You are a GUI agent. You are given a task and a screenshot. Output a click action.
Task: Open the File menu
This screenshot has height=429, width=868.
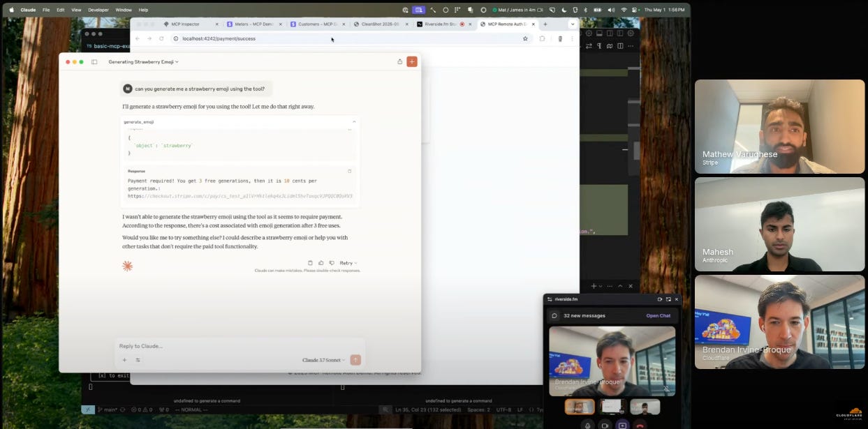(46, 10)
